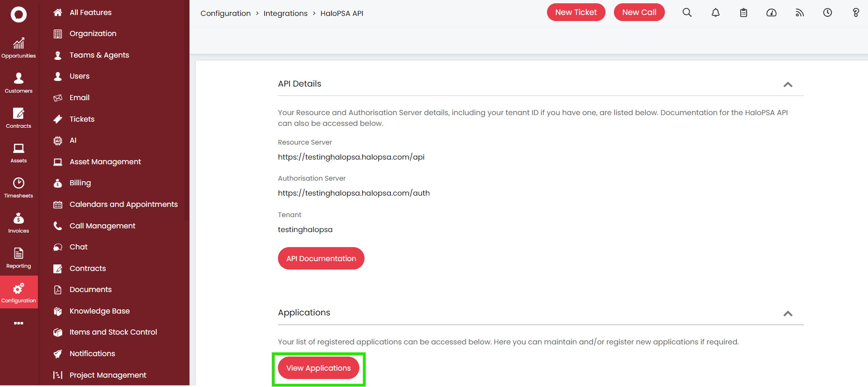The image size is (868, 387).
Task: Open the API Documentation button
Action: [321, 258]
